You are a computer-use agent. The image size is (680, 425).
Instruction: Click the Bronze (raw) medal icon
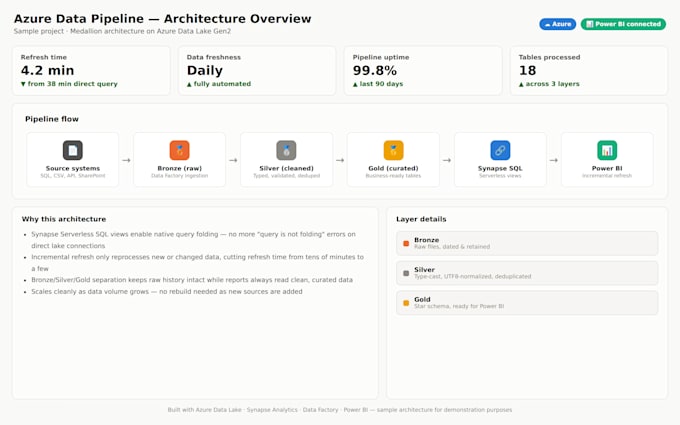180,150
